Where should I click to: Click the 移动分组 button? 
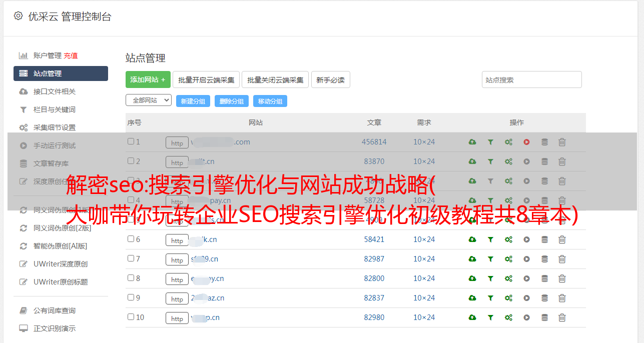click(x=270, y=101)
